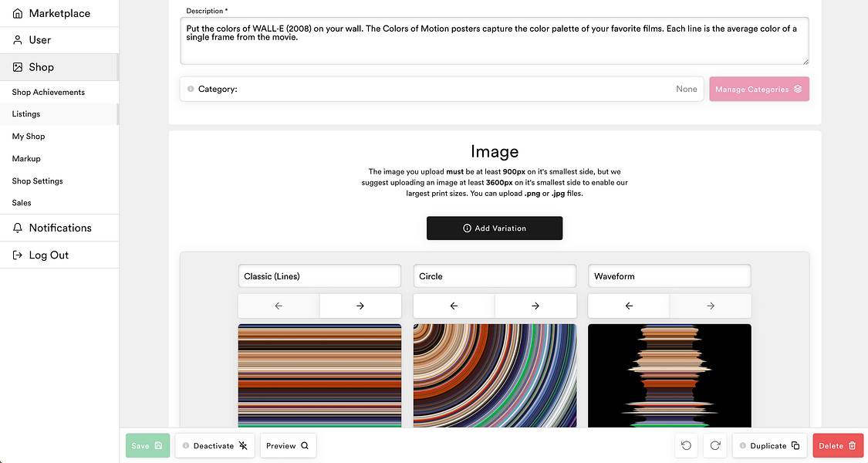868x463 pixels.
Task: Click the Category info icon
Action: [191, 90]
